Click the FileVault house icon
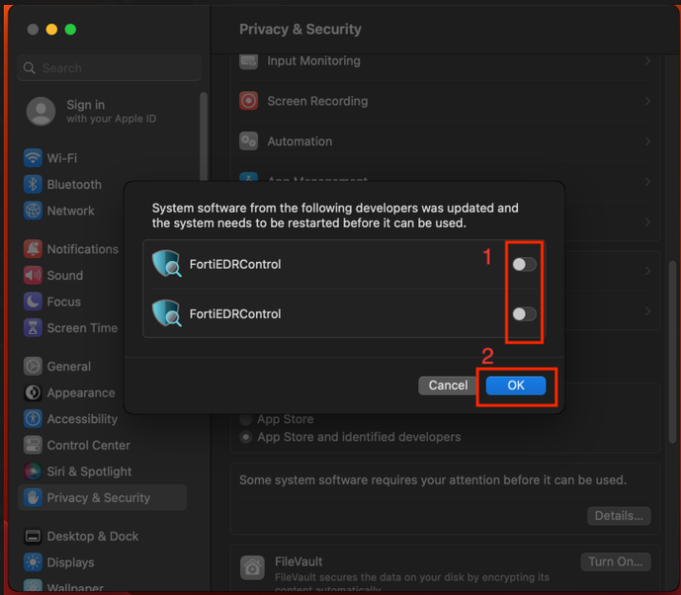681x595 pixels. [252, 567]
